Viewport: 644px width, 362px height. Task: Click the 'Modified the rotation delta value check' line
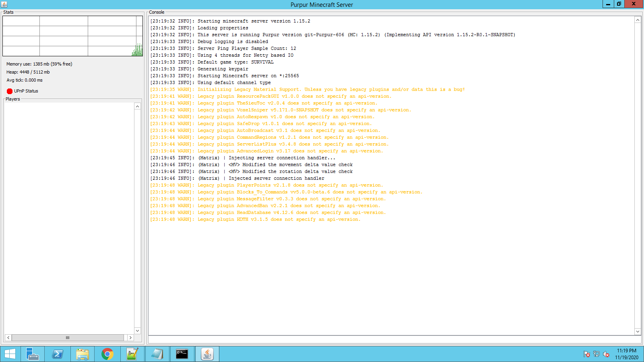click(x=252, y=171)
